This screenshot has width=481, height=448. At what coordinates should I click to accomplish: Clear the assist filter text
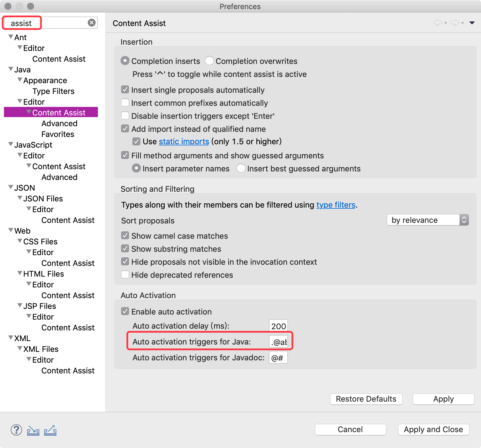pyautogui.click(x=92, y=23)
